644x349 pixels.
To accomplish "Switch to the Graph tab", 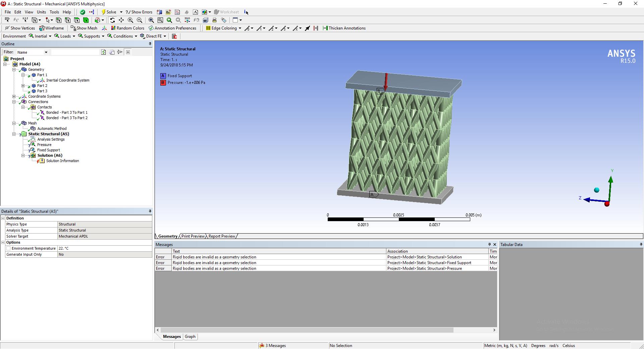I will (190, 337).
